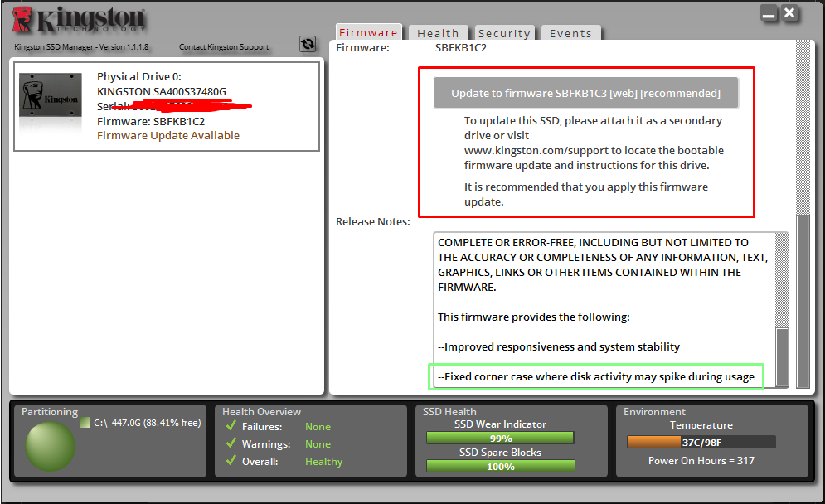Click the Overall Healthy status text
Image resolution: width=825 pixels, height=504 pixels.
point(323,462)
